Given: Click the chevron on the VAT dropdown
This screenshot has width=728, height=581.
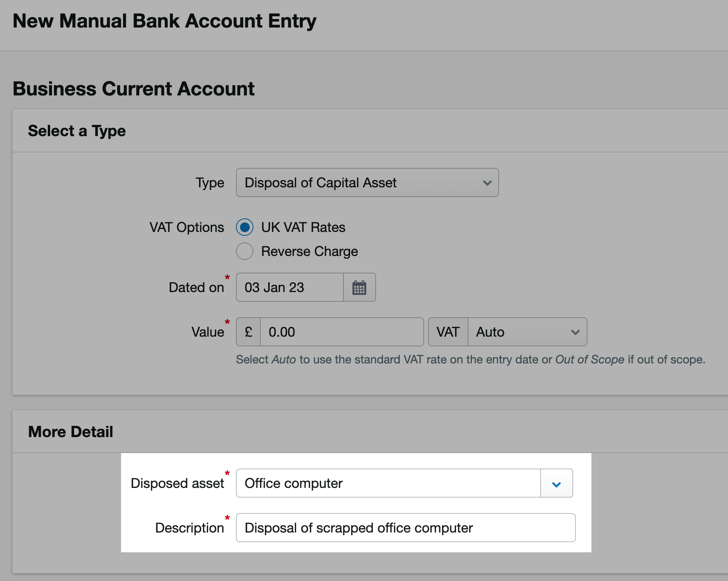Looking at the screenshot, I should [x=575, y=332].
